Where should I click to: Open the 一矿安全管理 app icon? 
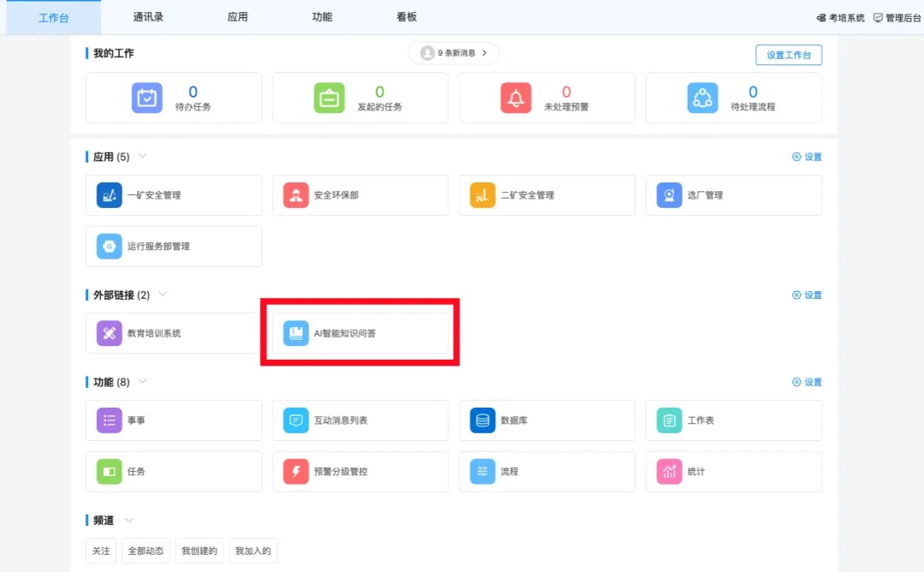(110, 195)
